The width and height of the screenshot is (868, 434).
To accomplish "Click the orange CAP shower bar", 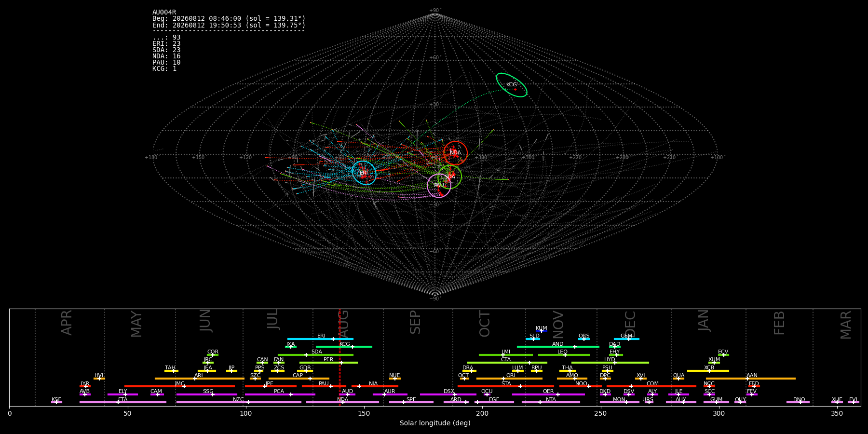I will 299,379.
